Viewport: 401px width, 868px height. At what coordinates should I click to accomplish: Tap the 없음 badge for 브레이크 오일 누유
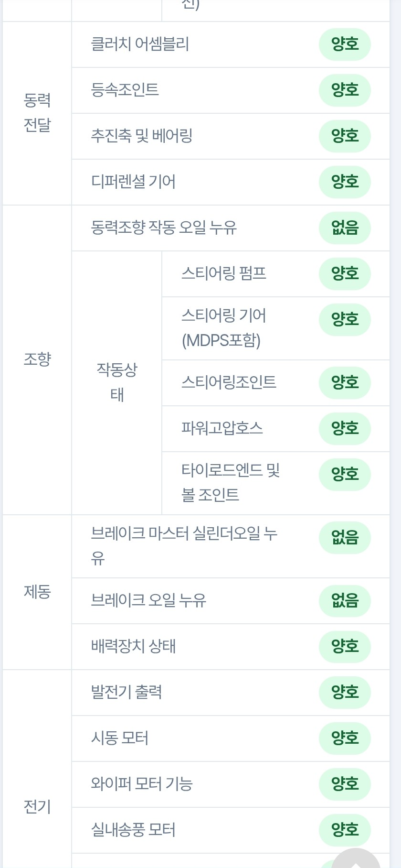point(345,601)
